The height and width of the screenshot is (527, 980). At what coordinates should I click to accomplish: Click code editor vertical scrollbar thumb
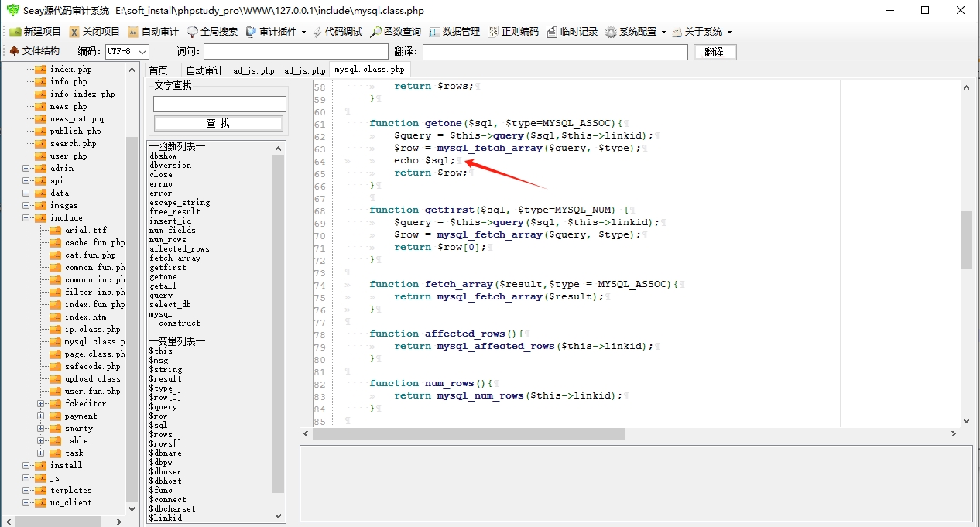click(966, 240)
